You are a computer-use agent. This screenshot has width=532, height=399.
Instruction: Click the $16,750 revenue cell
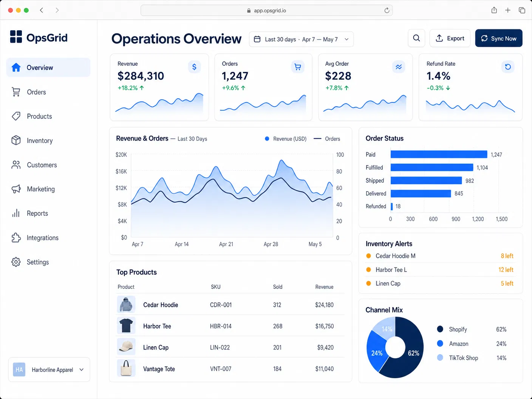(x=325, y=326)
